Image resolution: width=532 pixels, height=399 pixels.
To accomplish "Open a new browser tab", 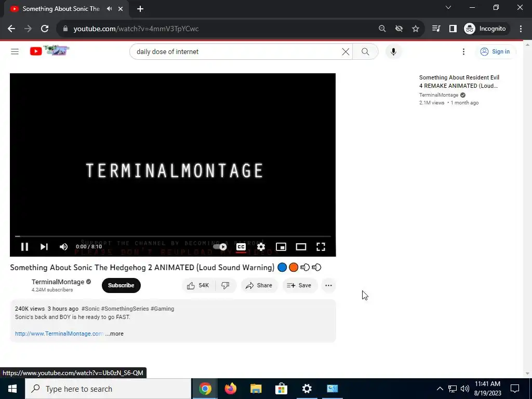I will point(140,9).
